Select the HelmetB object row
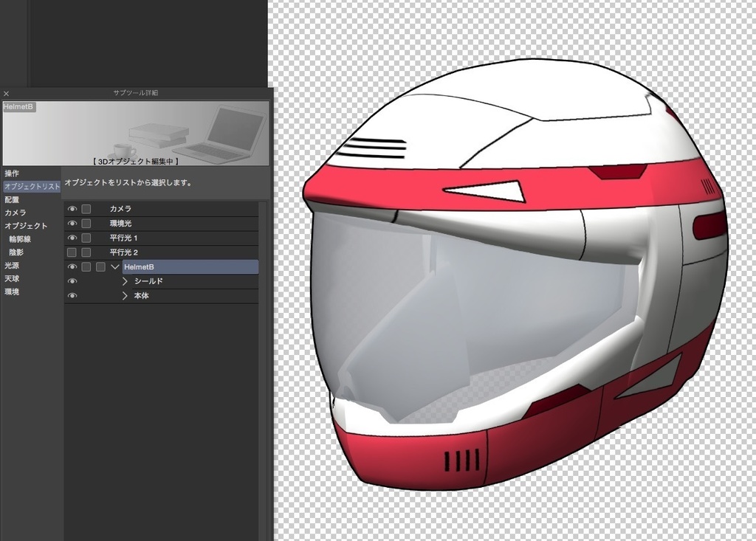756x541 pixels. pyautogui.click(x=190, y=266)
